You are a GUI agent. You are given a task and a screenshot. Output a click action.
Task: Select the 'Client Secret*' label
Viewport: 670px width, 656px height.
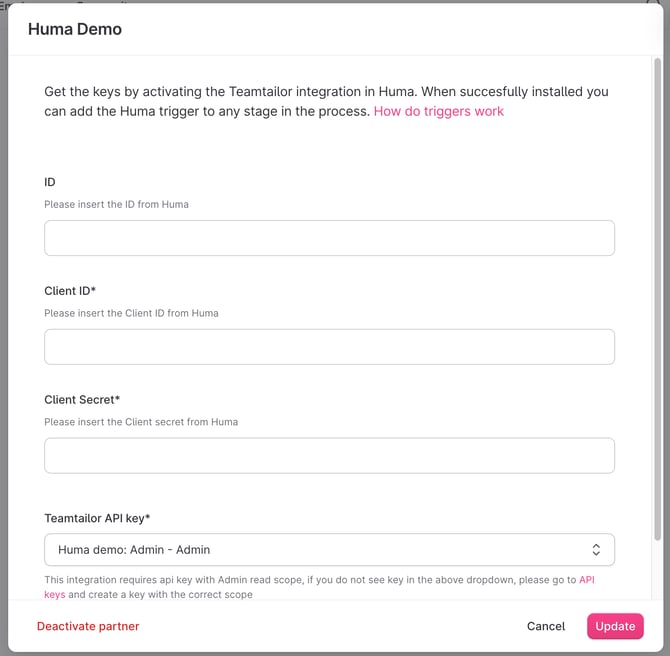82,400
